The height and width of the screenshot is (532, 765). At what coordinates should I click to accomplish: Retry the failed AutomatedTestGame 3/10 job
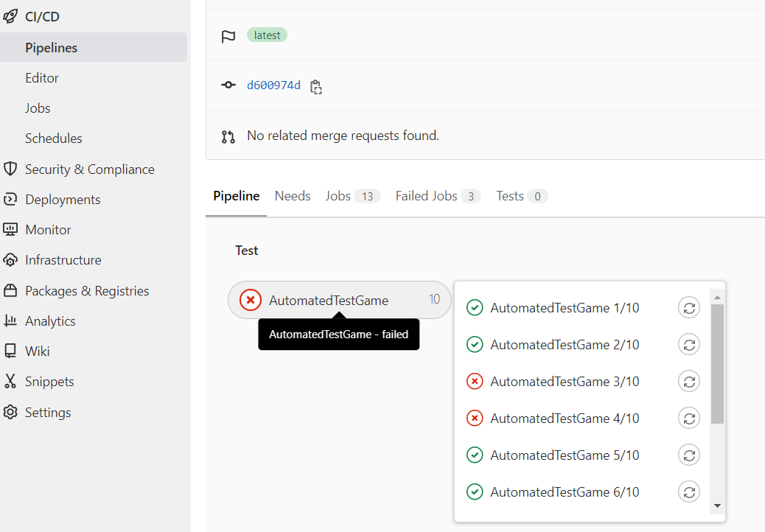point(688,382)
